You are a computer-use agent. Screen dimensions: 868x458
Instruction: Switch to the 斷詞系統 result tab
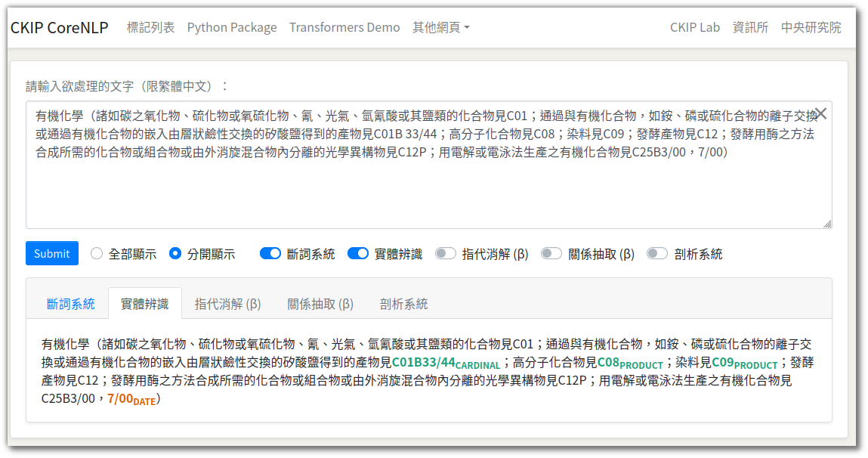(70, 304)
